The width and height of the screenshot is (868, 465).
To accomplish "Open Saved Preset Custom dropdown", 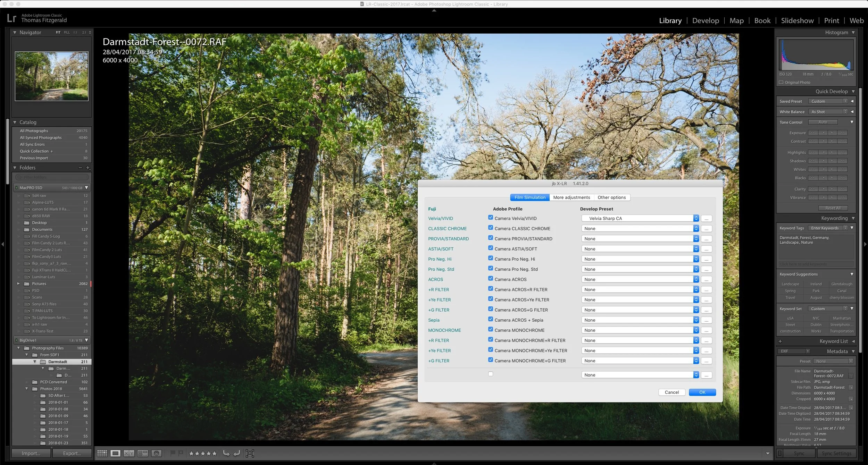I will tap(828, 101).
